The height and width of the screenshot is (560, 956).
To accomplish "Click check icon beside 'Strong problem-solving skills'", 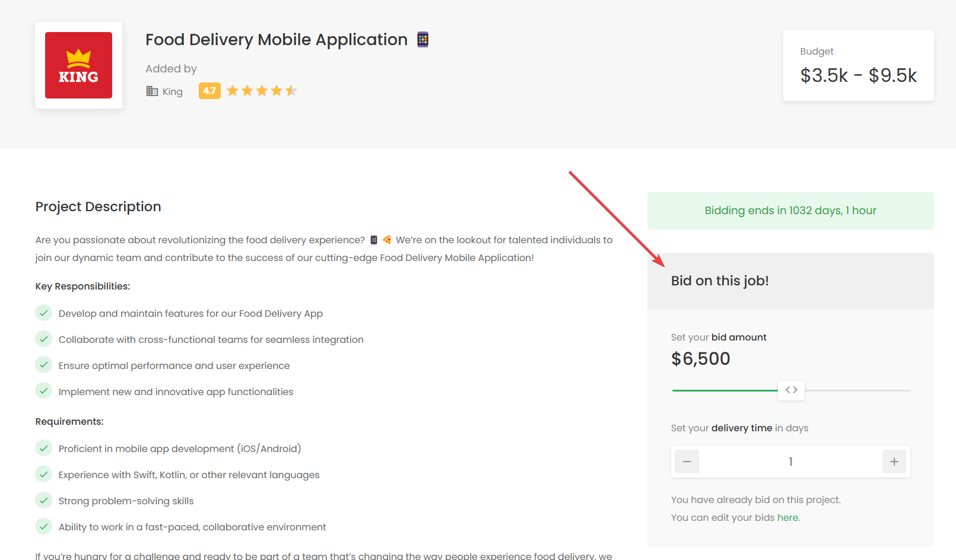I will [43, 501].
